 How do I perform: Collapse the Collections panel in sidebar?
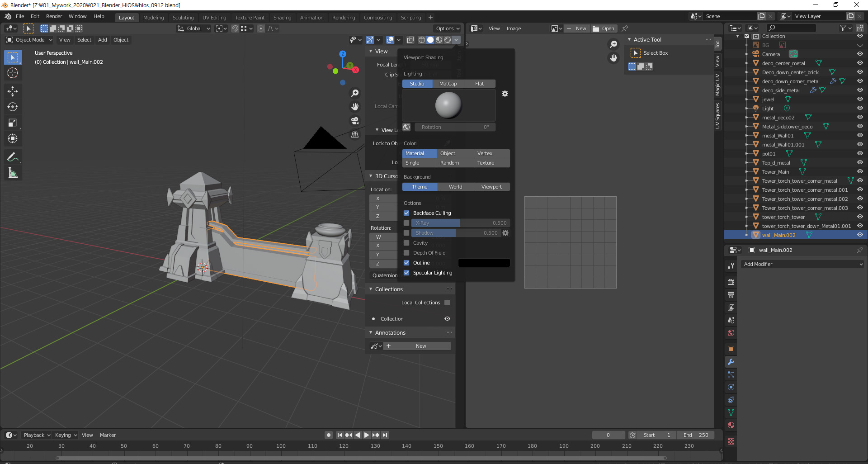point(371,289)
